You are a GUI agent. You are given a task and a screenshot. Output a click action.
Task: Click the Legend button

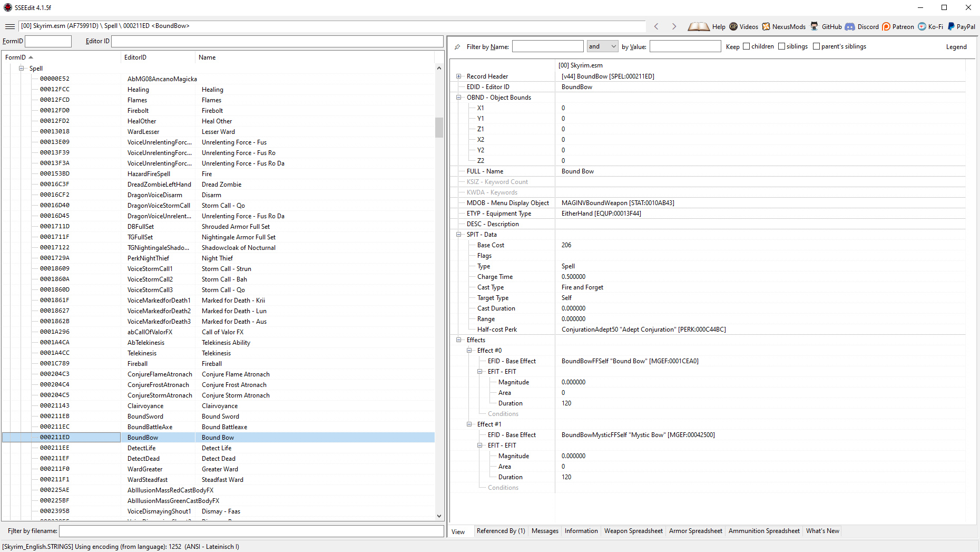click(x=956, y=47)
